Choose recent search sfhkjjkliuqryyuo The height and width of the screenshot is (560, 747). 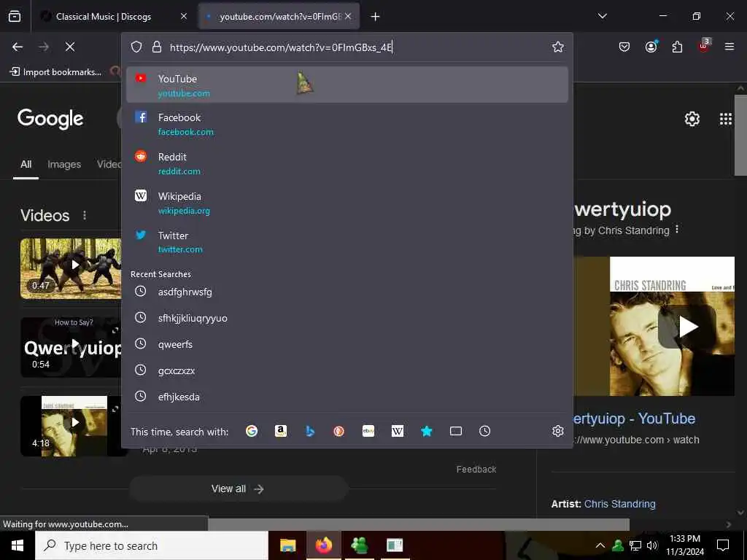coord(347,318)
